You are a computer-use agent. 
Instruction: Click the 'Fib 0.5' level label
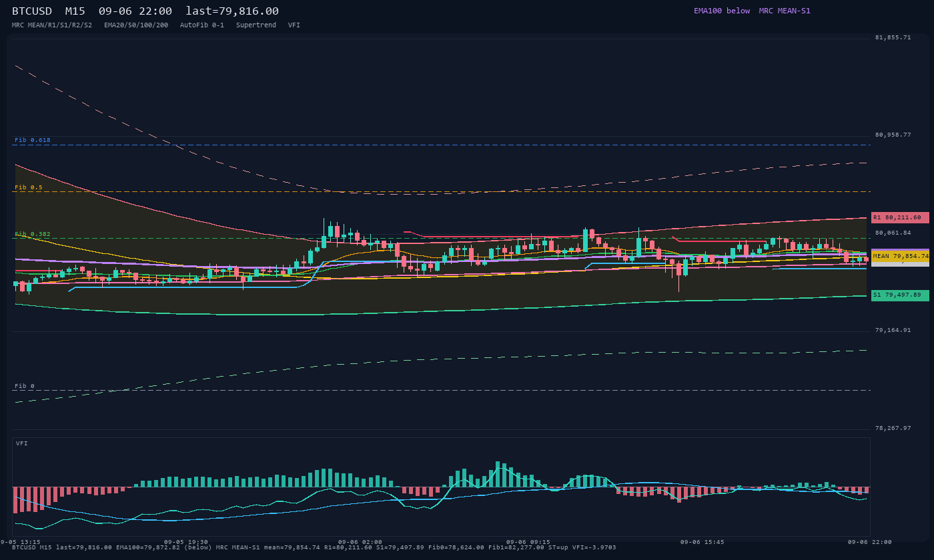click(29, 187)
